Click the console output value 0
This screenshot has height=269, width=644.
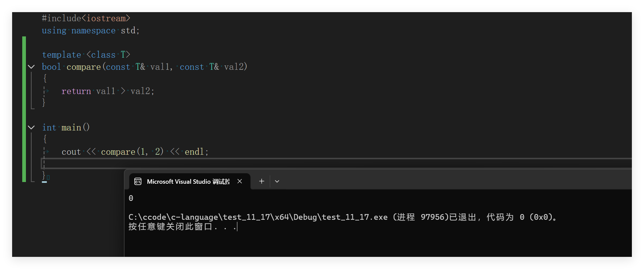pyautogui.click(x=131, y=198)
